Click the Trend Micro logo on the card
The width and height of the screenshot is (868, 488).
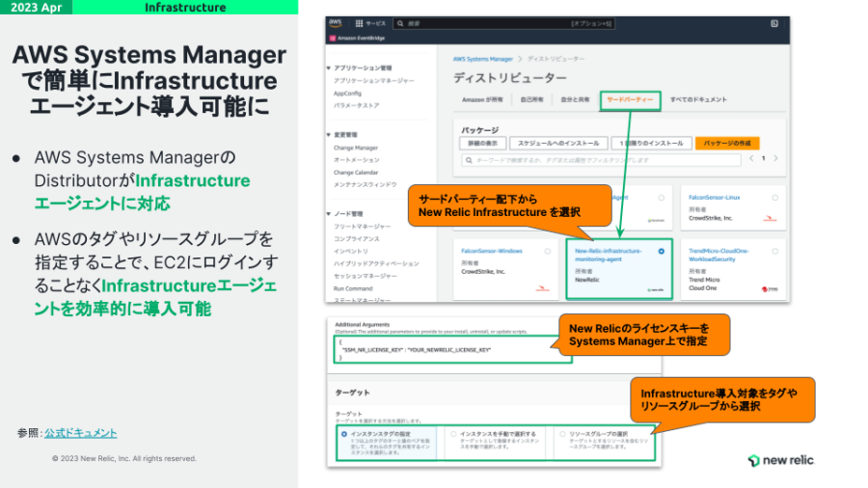click(770, 288)
